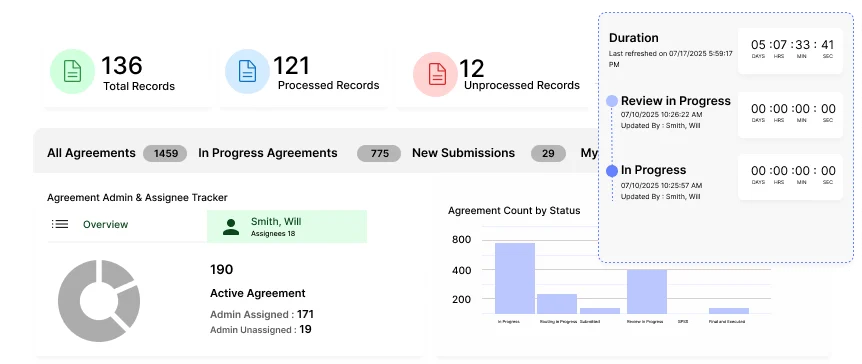Click the blue Processed Records document icon
Viewport: 862px width, 364px height.
click(x=247, y=71)
